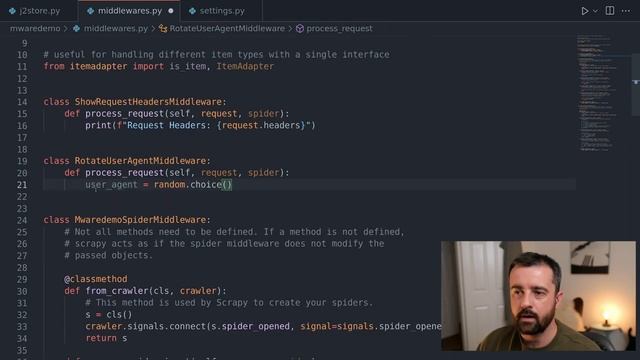Image resolution: width=640 pixels, height=360 pixels.
Task: Click 'from_crawler' method name
Action: tap(117, 291)
